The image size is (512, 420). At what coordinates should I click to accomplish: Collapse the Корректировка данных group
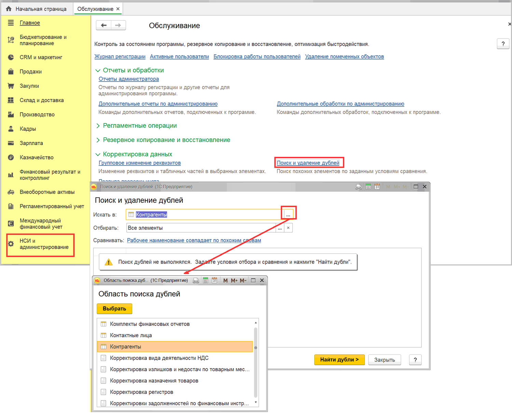point(98,155)
